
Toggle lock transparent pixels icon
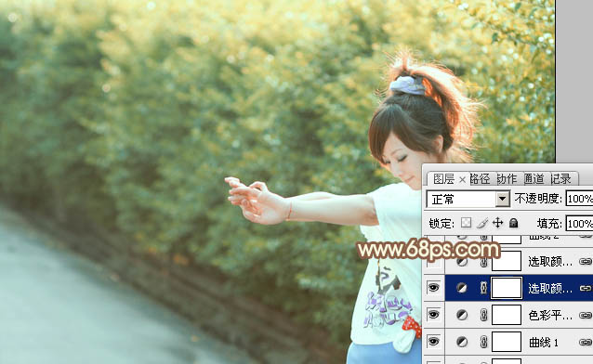[x=466, y=223]
